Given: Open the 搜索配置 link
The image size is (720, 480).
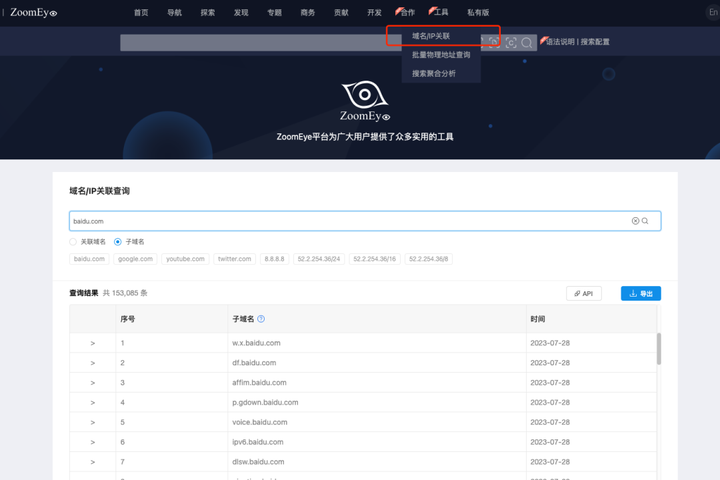Looking at the screenshot, I should pyautogui.click(x=595, y=42).
